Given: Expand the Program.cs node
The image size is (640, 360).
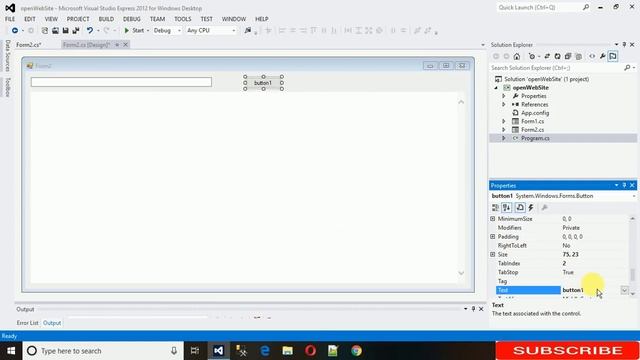Looking at the screenshot, I should pos(504,138).
